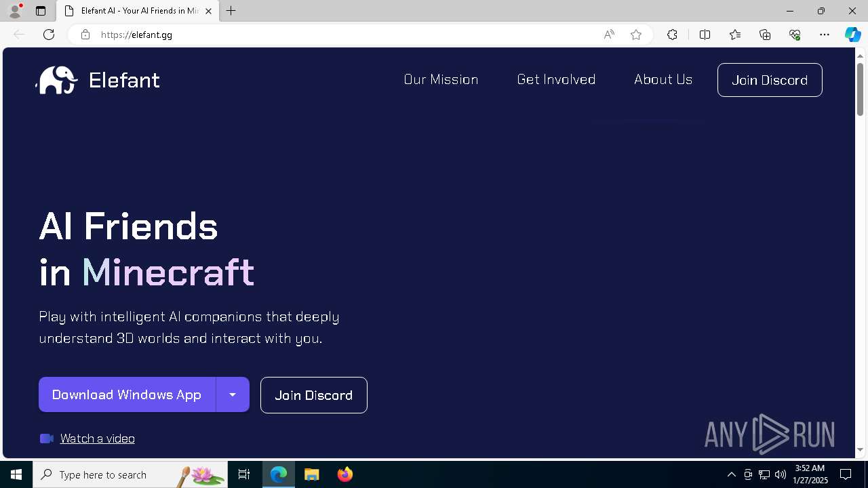
Task: Click Download Windows App button
Action: pyautogui.click(x=127, y=394)
